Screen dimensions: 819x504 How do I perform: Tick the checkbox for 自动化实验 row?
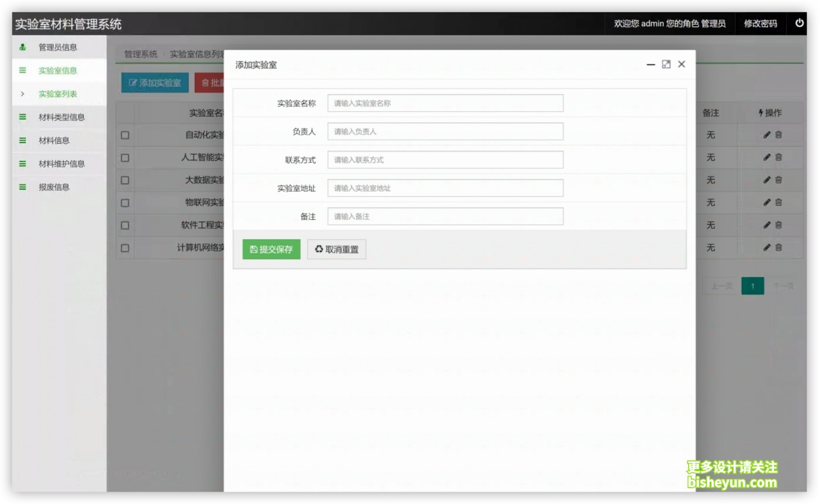point(125,135)
